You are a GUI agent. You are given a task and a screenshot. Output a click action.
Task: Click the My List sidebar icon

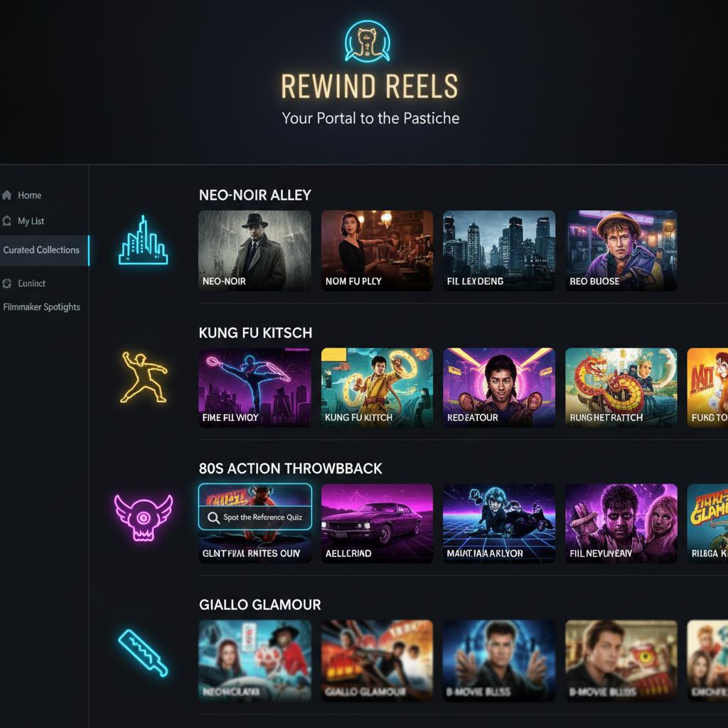pyautogui.click(x=7, y=221)
